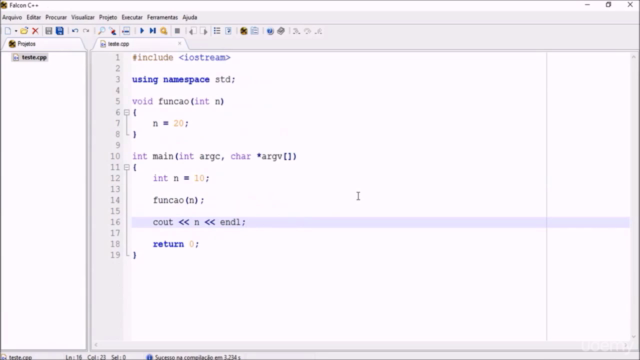Open the environment options sheet icon

pos(255,31)
